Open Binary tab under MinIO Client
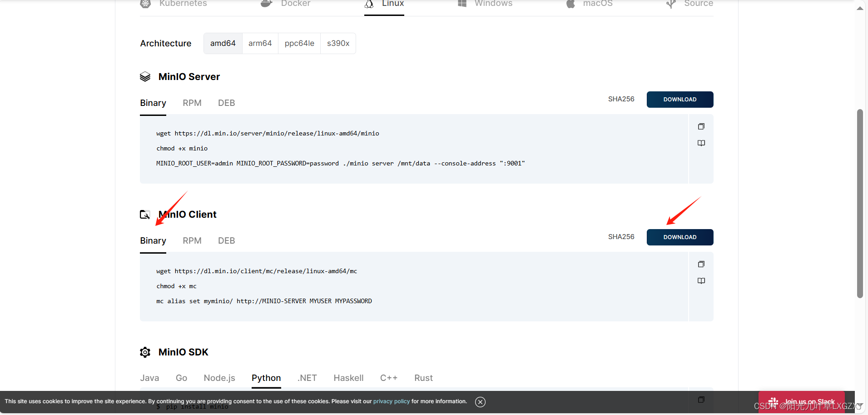The width and height of the screenshot is (868, 415). 153,241
